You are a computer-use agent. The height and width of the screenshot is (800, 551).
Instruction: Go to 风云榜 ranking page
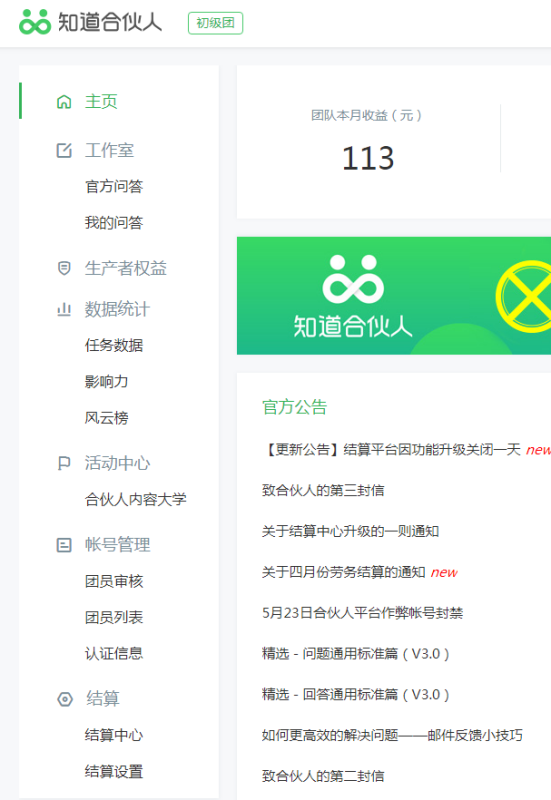pos(107,418)
